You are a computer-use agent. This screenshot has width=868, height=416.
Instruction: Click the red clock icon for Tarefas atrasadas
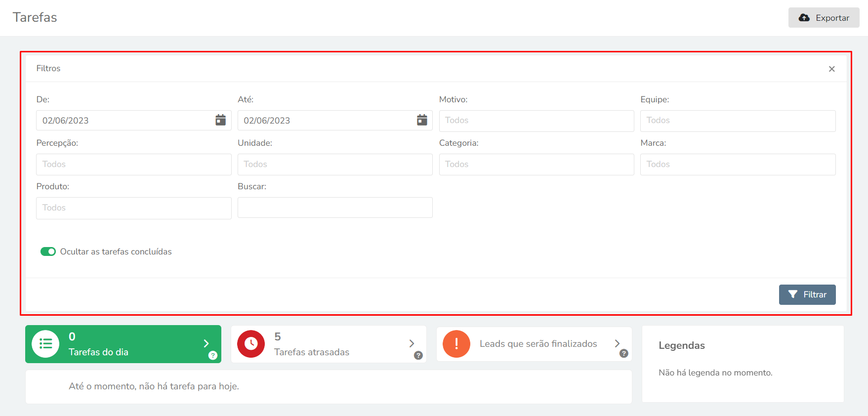point(251,344)
